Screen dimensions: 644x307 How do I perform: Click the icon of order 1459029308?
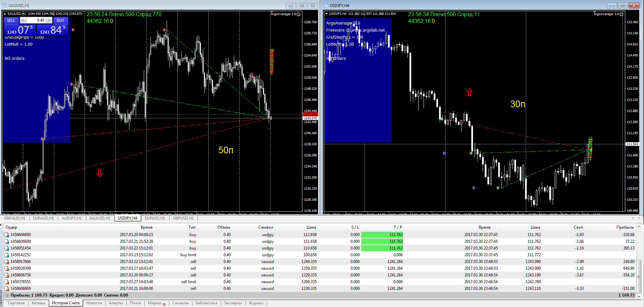click(x=7, y=268)
